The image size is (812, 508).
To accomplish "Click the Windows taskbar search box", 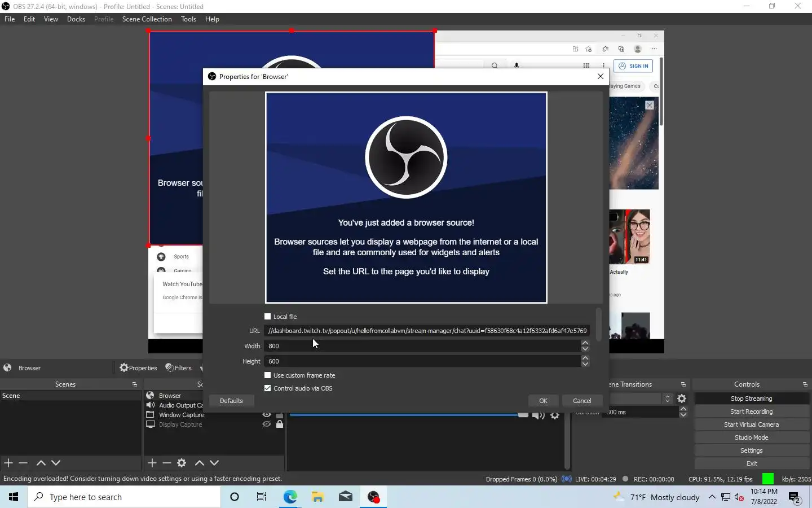I will (124, 497).
